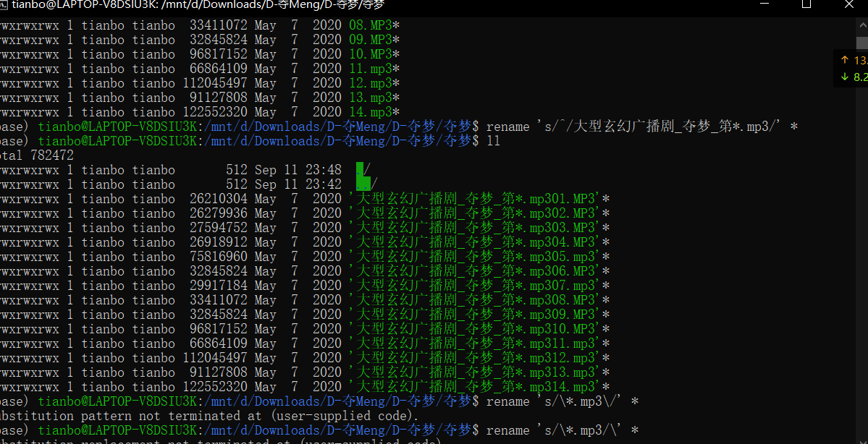Click the ll command after the prompt
The width and height of the screenshot is (868, 444).
point(496,140)
